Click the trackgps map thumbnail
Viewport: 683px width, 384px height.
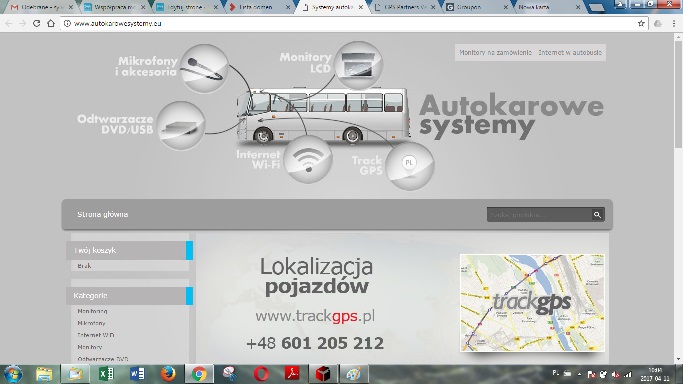pos(532,303)
